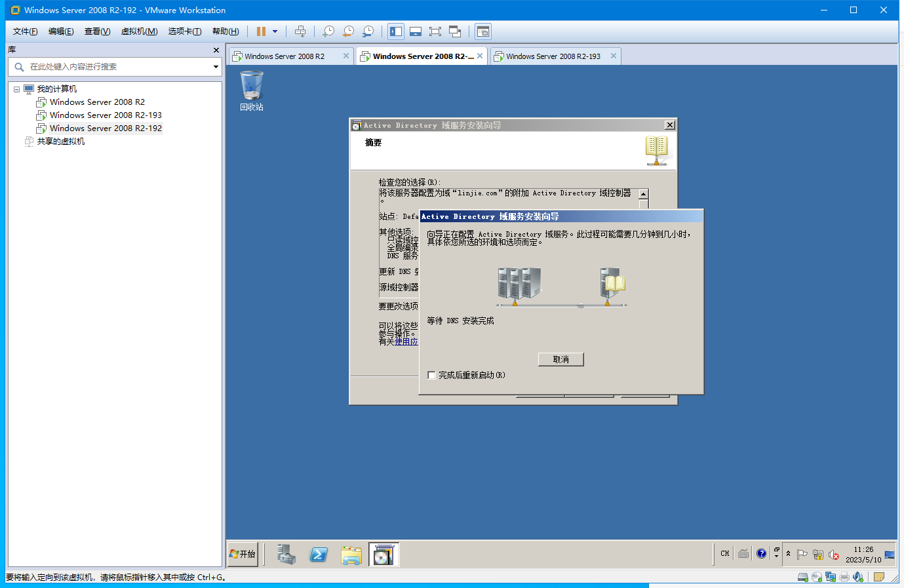Open the 文件(F) menu
Image resolution: width=904 pixels, height=588 pixels.
pos(26,31)
